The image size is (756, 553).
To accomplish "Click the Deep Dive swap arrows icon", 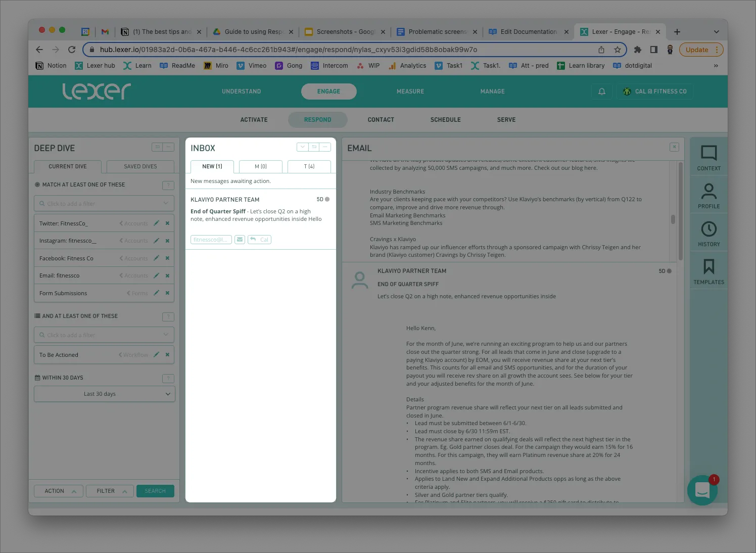I will pos(158,147).
